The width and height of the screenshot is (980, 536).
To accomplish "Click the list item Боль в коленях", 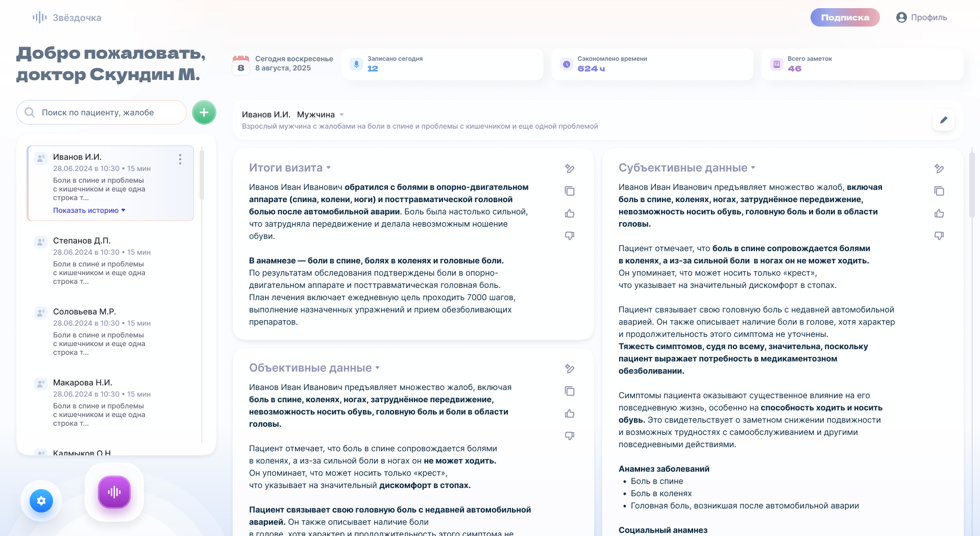I will click(x=661, y=493).
